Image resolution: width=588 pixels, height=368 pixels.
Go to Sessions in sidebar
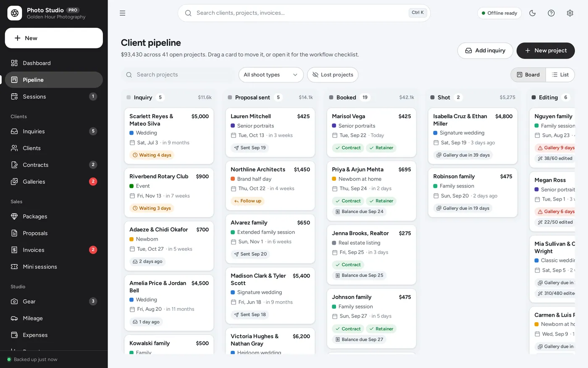coord(54,97)
